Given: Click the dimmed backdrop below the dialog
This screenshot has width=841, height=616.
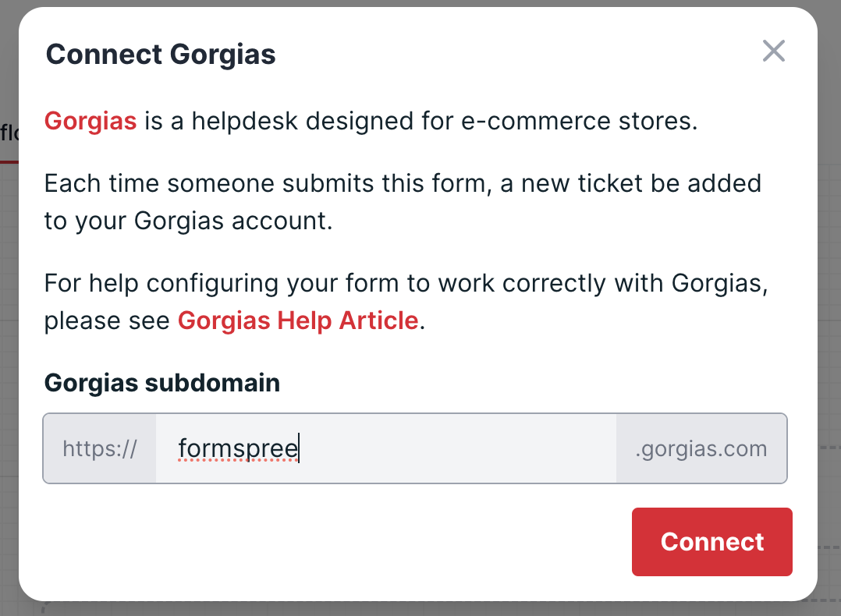Looking at the screenshot, I should [x=421, y=609].
